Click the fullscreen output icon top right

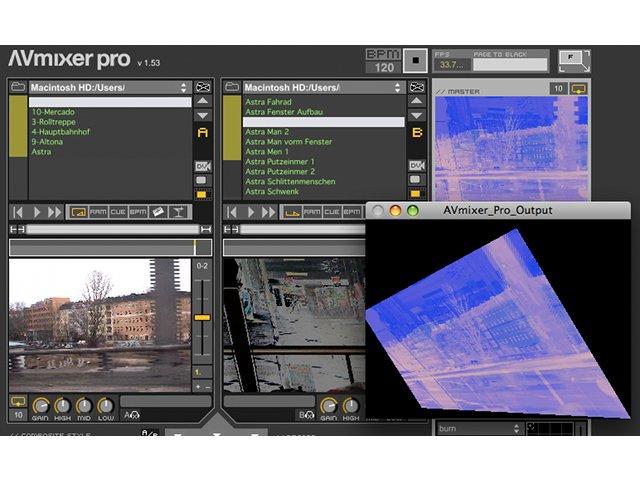click(574, 62)
